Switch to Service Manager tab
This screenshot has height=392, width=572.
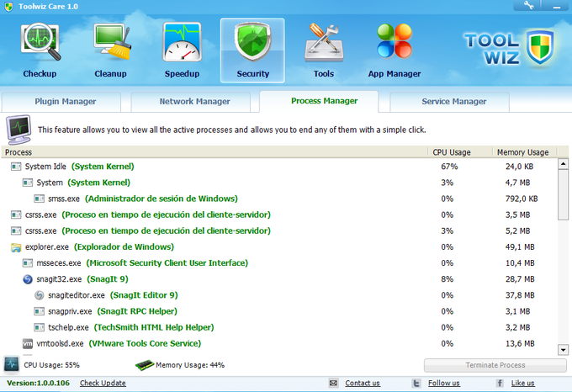click(450, 102)
